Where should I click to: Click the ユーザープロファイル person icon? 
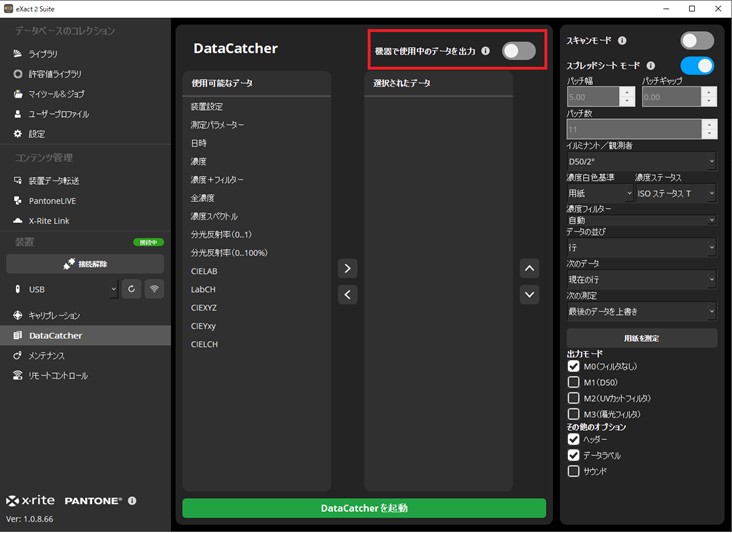[18, 114]
